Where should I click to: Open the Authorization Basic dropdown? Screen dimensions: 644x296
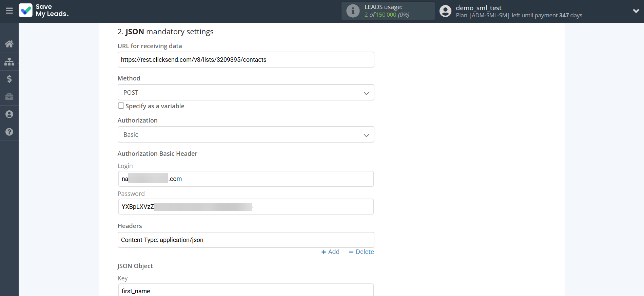coord(246,134)
